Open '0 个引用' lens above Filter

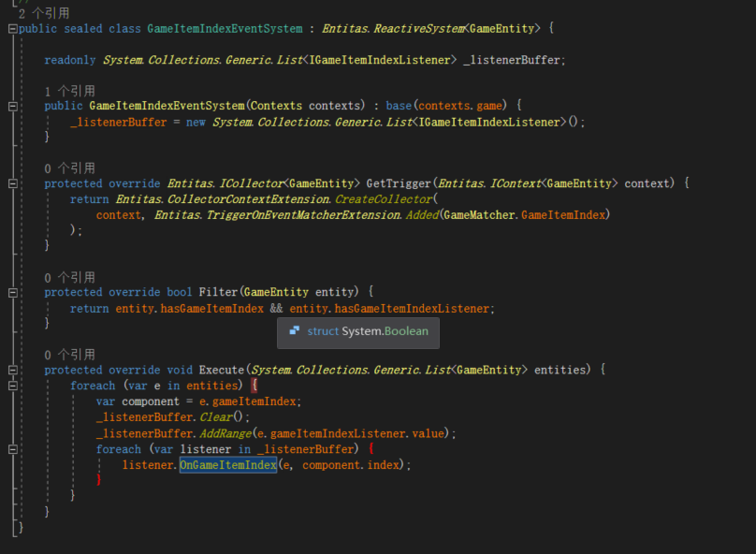[x=69, y=278]
